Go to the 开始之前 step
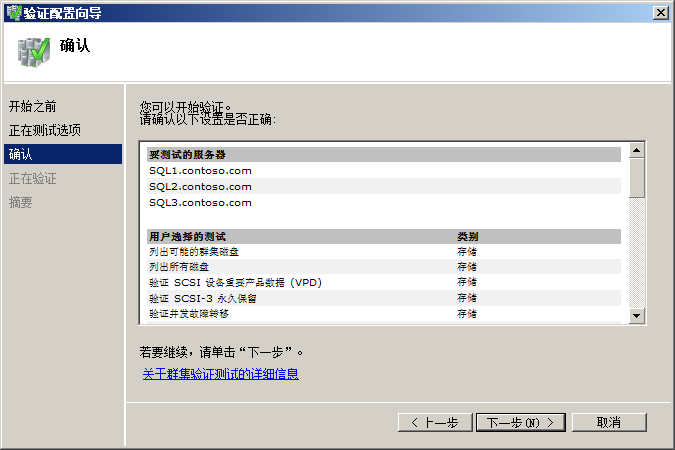This screenshot has width=675, height=450. (x=33, y=106)
